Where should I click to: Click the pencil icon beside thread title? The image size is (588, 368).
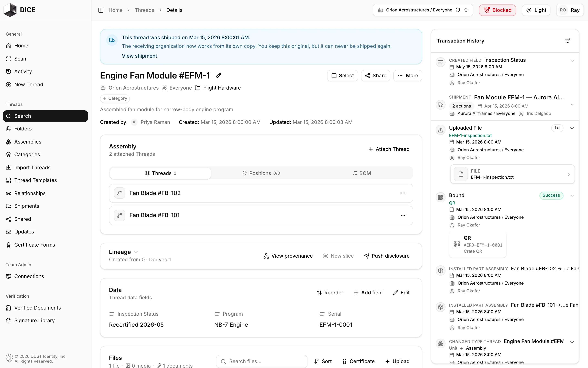[x=218, y=76]
